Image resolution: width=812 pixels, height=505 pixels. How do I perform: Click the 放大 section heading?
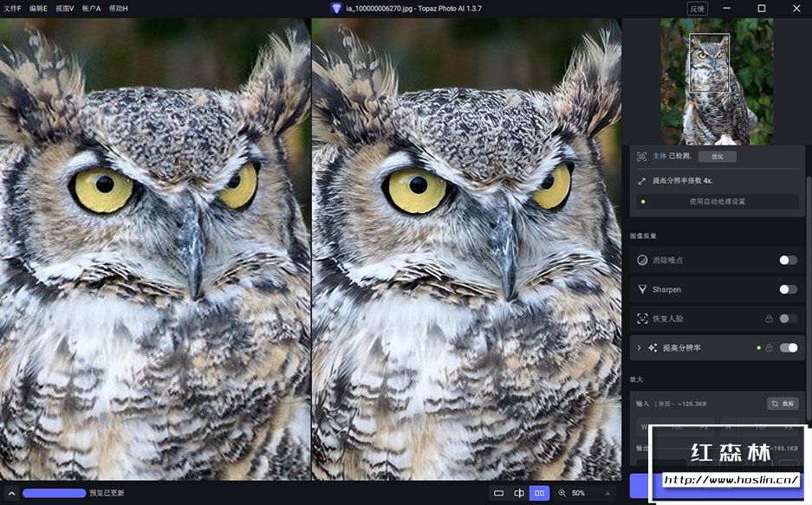click(636, 379)
